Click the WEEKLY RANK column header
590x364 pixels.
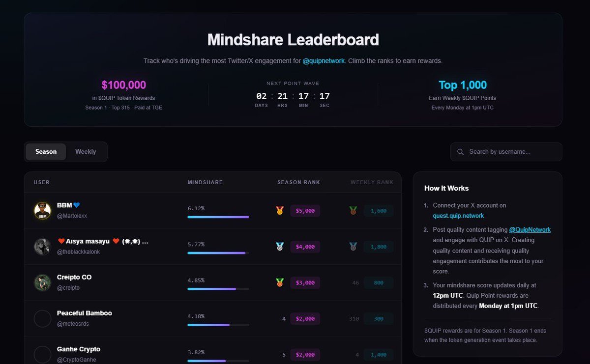tap(372, 182)
